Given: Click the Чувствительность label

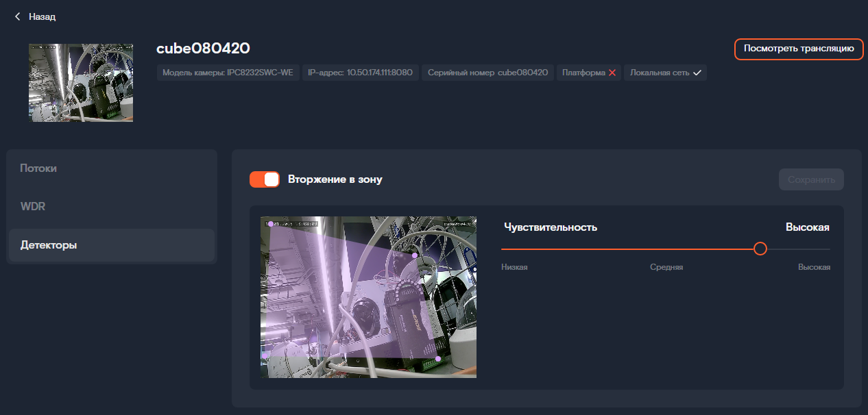Looking at the screenshot, I should point(551,227).
